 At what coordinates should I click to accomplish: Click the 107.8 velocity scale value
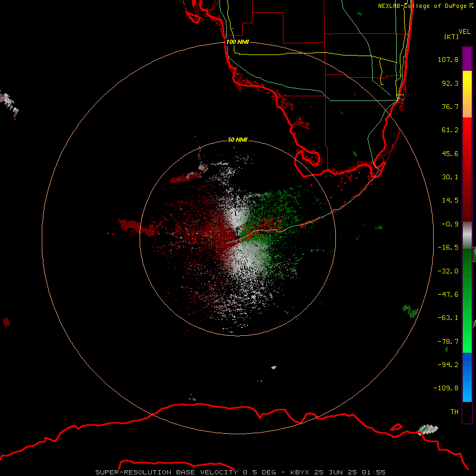pos(448,59)
